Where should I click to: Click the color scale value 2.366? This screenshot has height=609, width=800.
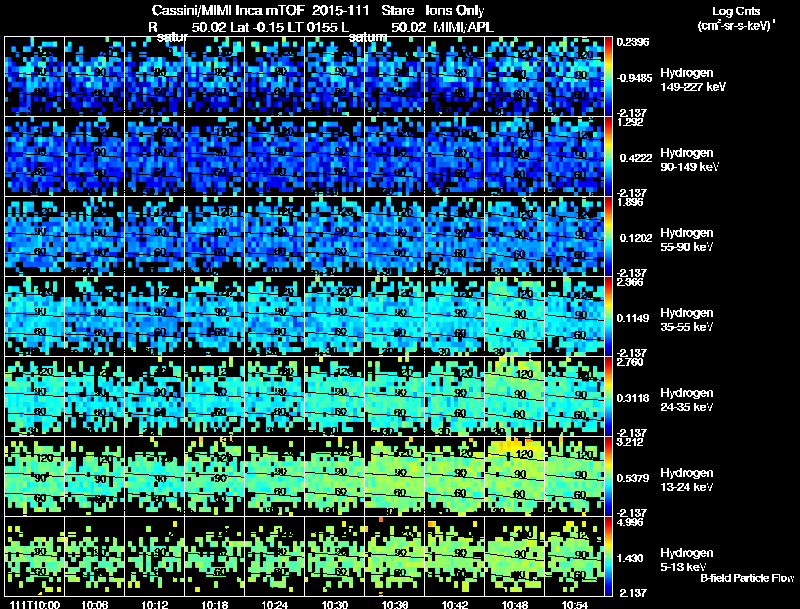coord(630,282)
